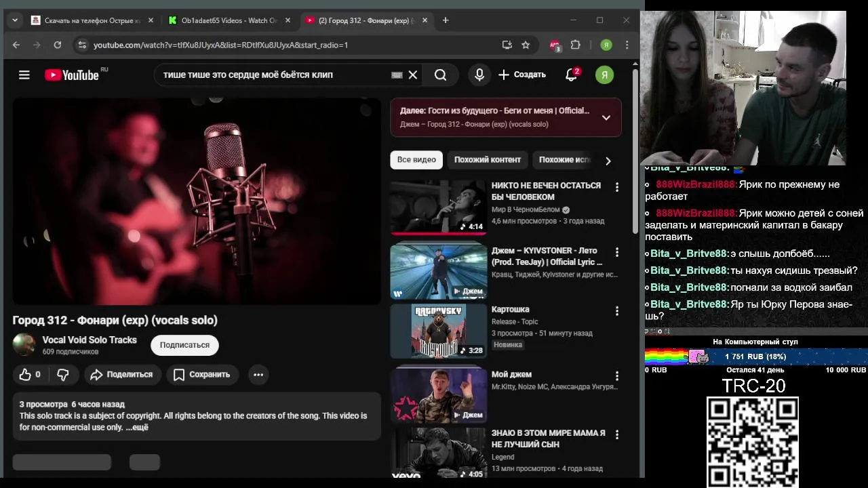Select the Похожие исполнители chip
The width and height of the screenshot is (868, 488).
564,160
